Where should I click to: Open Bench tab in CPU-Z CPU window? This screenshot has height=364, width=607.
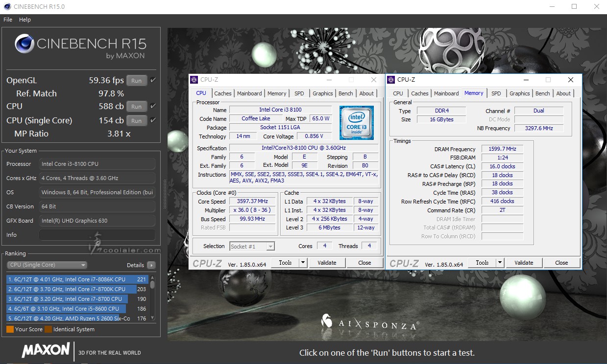click(346, 93)
